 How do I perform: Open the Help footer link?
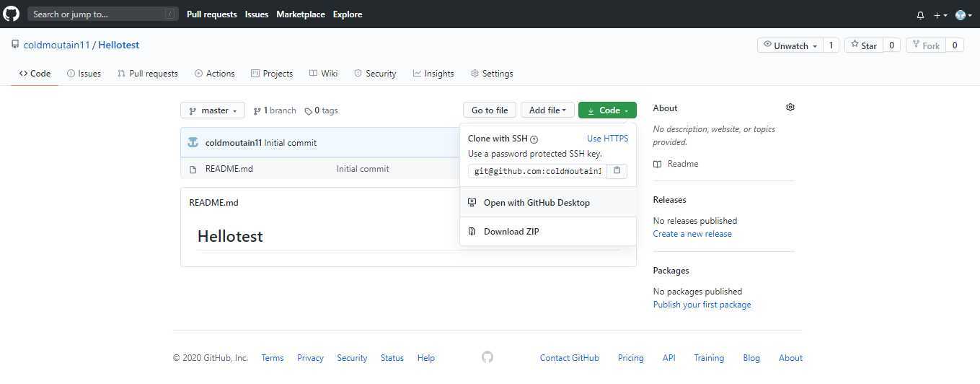[x=426, y=358]
